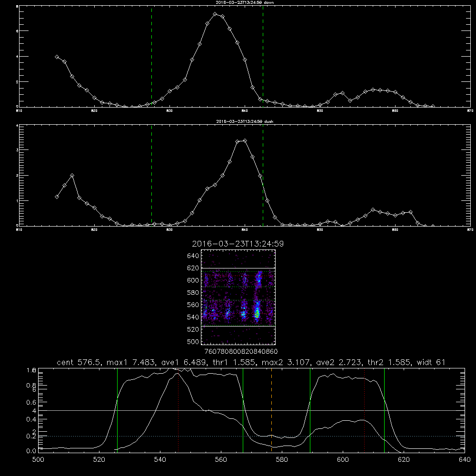
Task: Click the left green dashed line in dawn plot
Action: coord(151,57)
